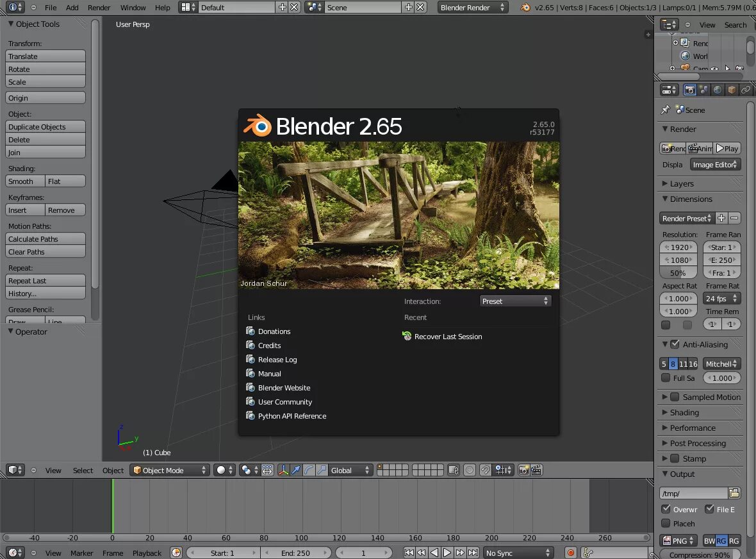The image size is (756, 559).
Task: Open the Render properties camera tab
Action: point(690,90)
